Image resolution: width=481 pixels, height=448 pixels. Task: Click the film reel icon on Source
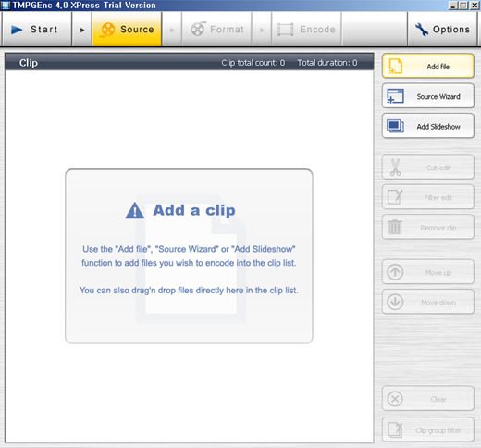tap(107, 30)
